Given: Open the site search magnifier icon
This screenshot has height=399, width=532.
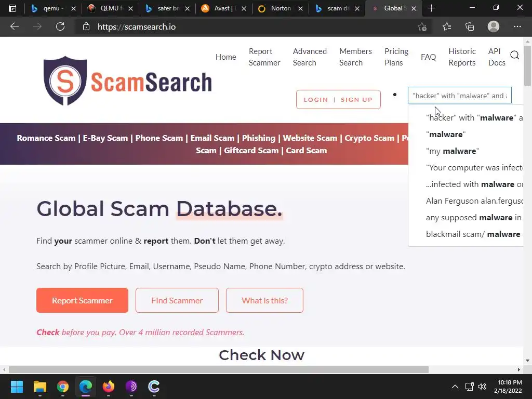Looking at the screenshot, I should pos(514,55).
